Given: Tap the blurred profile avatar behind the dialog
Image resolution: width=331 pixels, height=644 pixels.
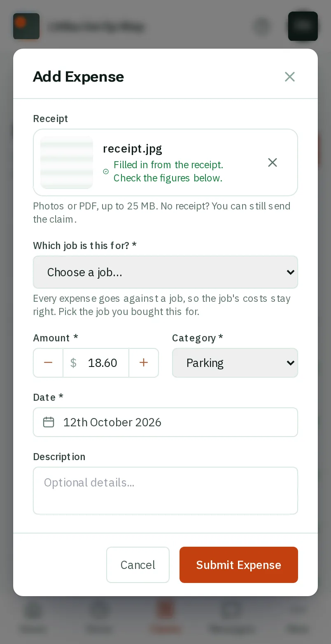Looking at the screenshot, I should [303, 26].
